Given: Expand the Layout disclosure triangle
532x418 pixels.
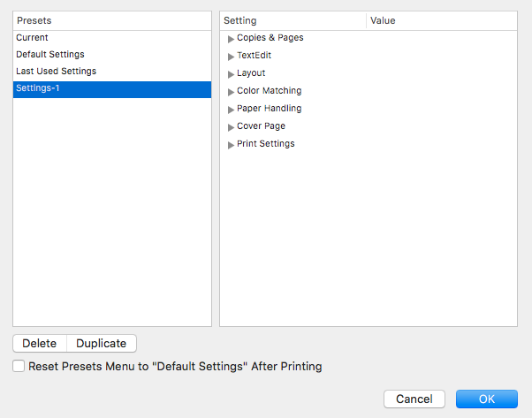Looking at the screenshot, I should pos(231,74).
